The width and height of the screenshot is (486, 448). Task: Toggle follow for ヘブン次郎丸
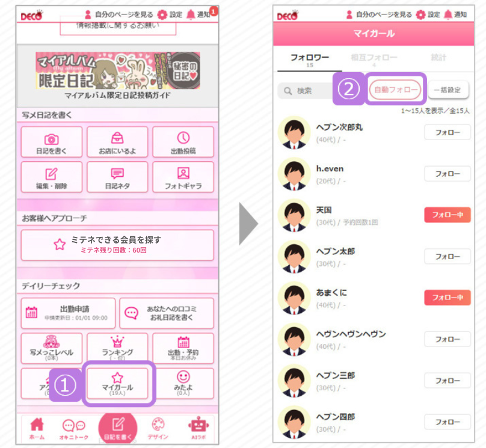point(448,132)
